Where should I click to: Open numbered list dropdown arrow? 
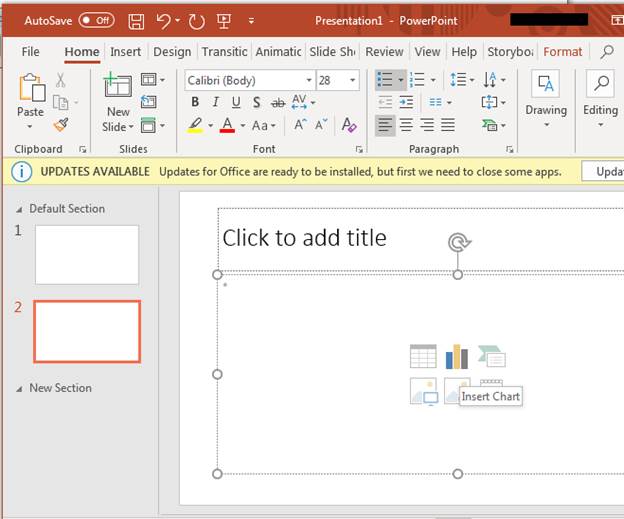[x=433, y=80]
